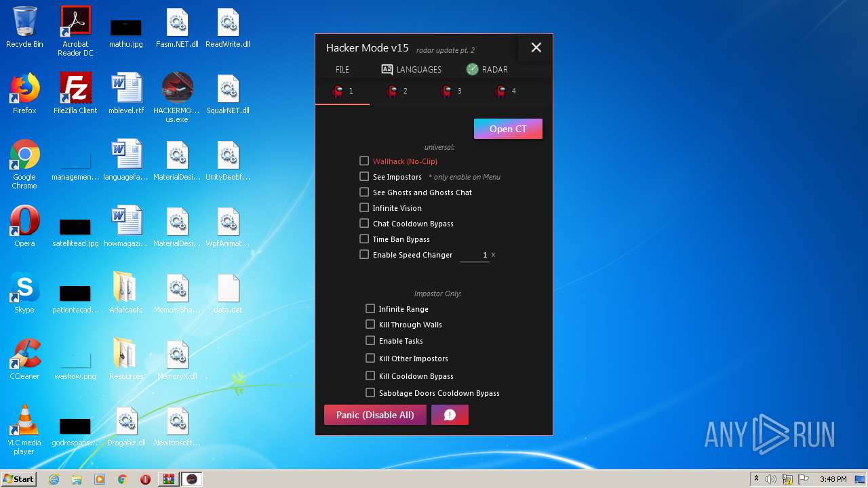Image resolution: width=868 pixels, height=488 pixels.
Task: Toggle Kill Through Walls checkbox
Action: point(370,324)
